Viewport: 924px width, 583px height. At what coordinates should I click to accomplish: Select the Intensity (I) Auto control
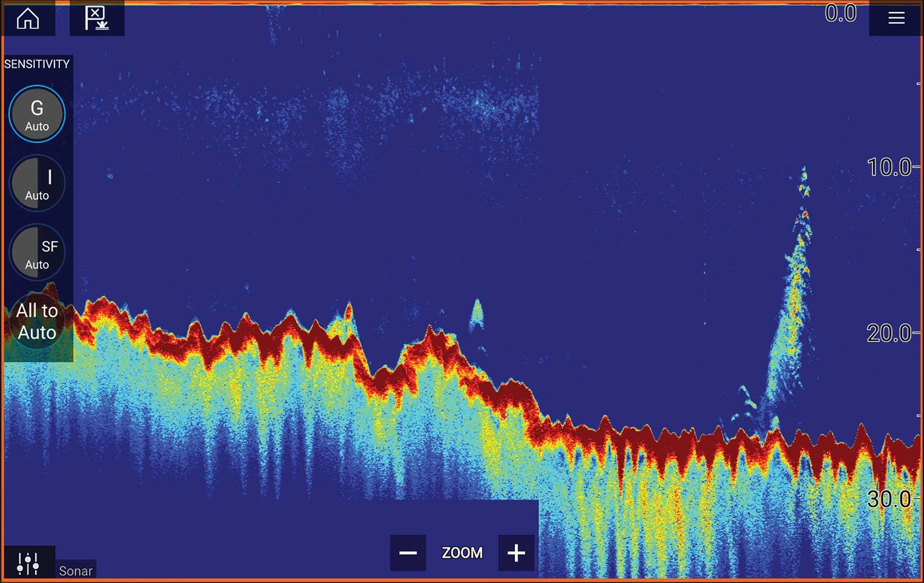tap(37, 184)
